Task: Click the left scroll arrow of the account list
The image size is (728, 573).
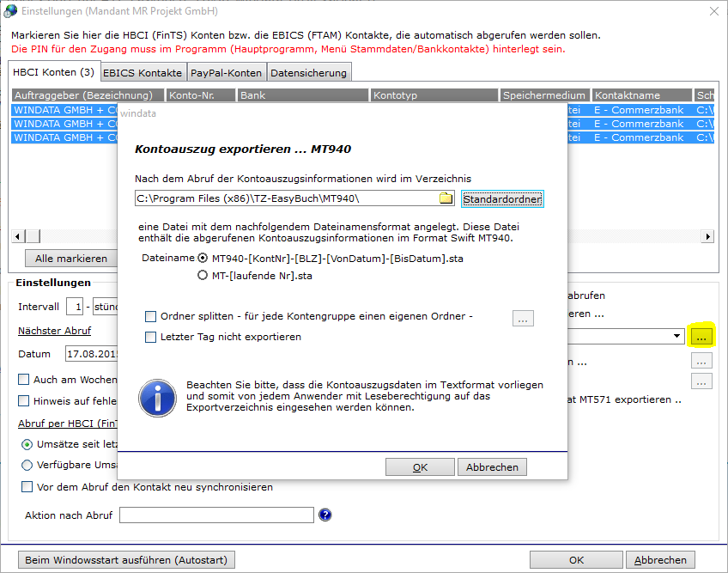Action: pos(18,236)
